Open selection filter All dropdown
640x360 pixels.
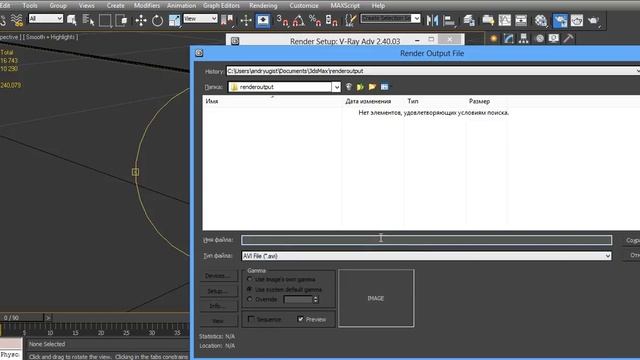click(x=46, y=18)
